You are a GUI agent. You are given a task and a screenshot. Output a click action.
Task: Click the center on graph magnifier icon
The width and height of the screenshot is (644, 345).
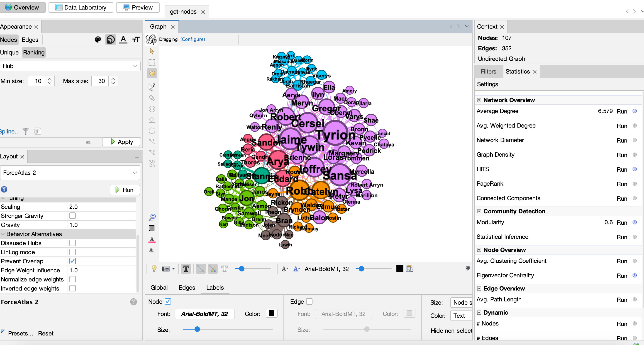tap(152, 217)
